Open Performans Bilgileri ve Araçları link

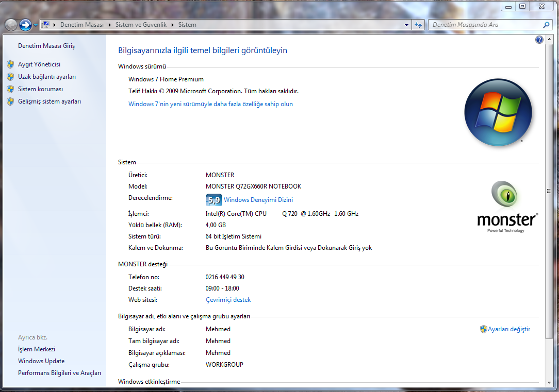click(59, 373)
